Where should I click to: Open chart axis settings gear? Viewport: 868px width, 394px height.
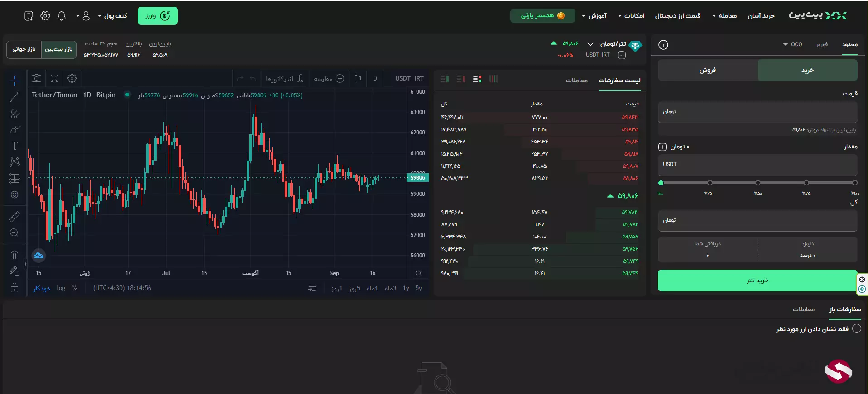coord(418,273)
